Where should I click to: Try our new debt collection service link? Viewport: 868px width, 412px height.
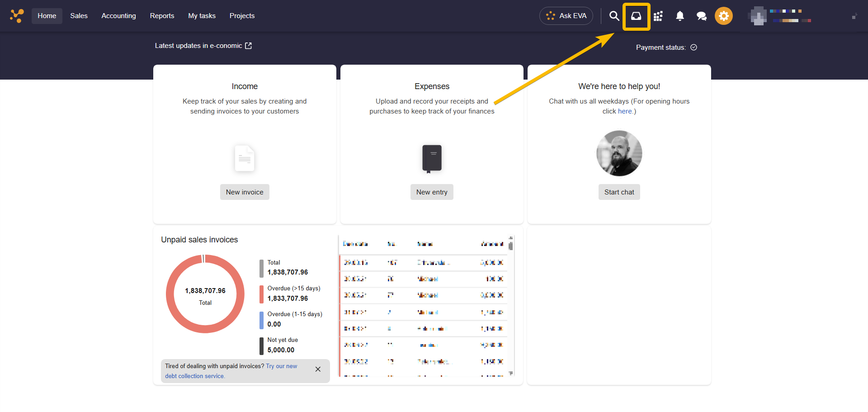coord(231,371)
